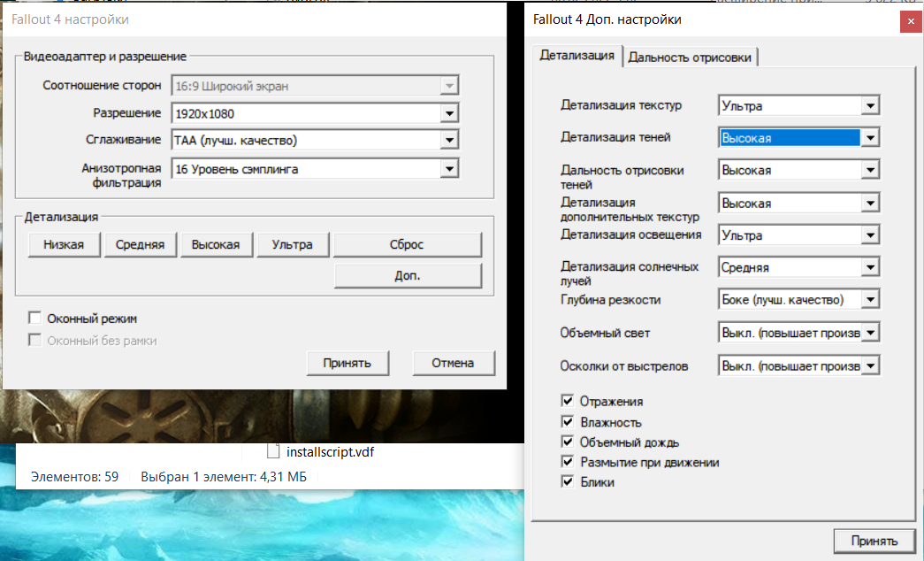Screen dimensions: 924x561
Task: Open the Разрешение 1920x1080 dropdown
Action: point(449,113)
